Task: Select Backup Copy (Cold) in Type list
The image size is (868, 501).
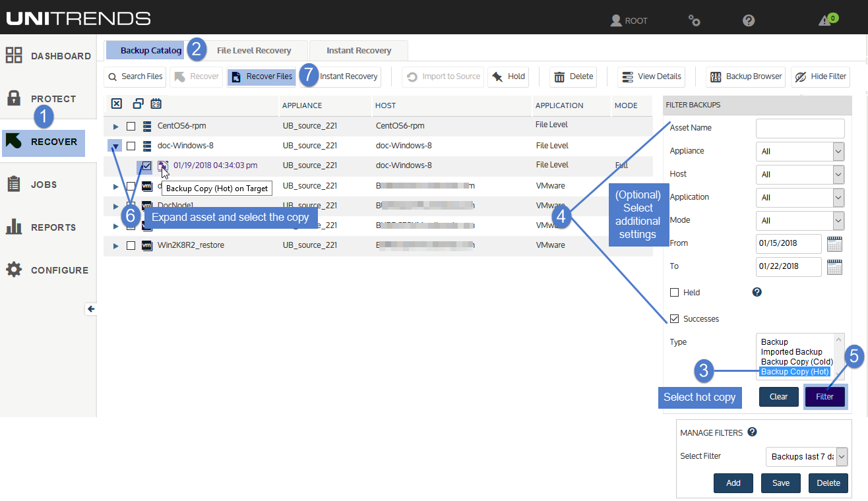Action: (797, 362)
